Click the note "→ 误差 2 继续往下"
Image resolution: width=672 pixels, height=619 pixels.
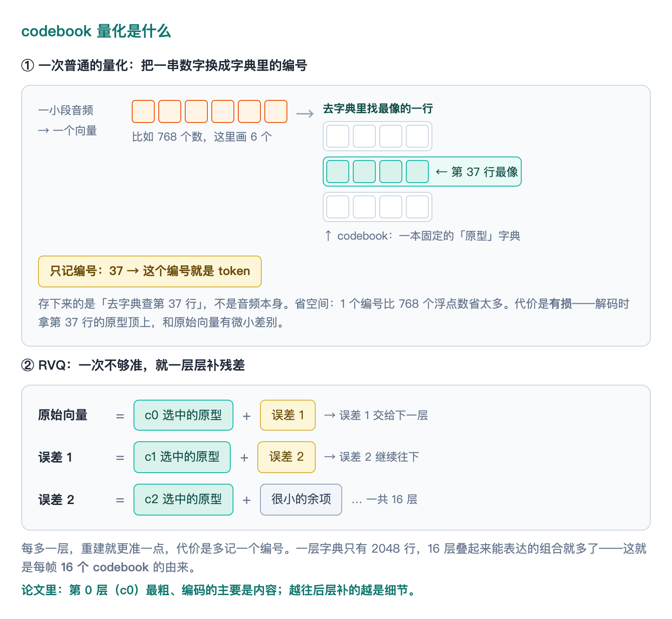tap(371, 457)
